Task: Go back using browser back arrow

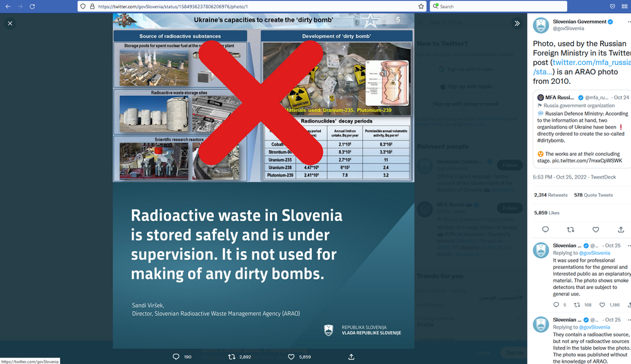Action: [8, 6]
